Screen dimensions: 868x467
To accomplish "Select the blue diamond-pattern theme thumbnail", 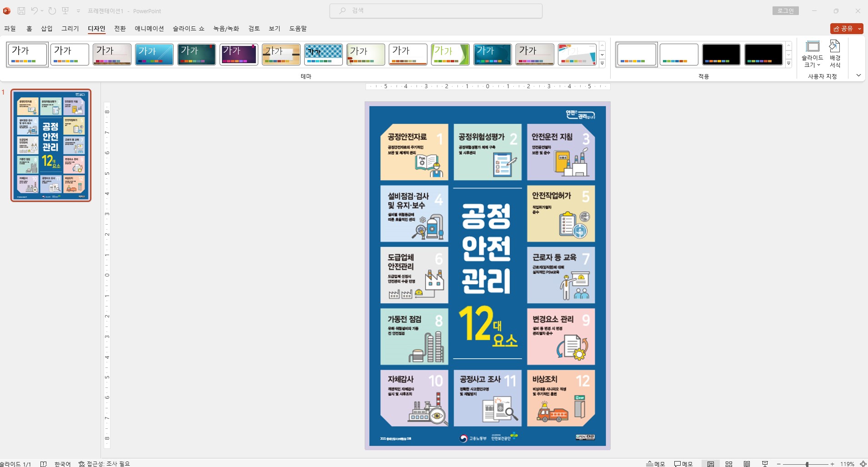I will 323,55.
